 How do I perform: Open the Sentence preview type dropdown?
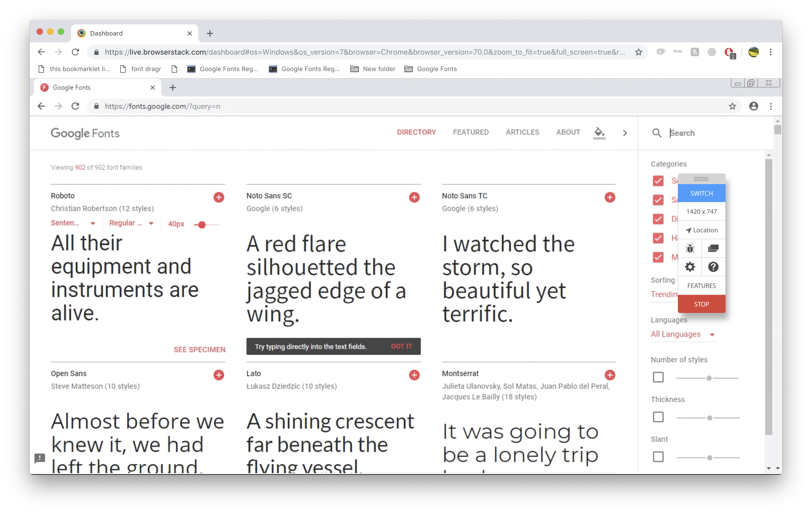pyautogui.click(x=73, y=223)
